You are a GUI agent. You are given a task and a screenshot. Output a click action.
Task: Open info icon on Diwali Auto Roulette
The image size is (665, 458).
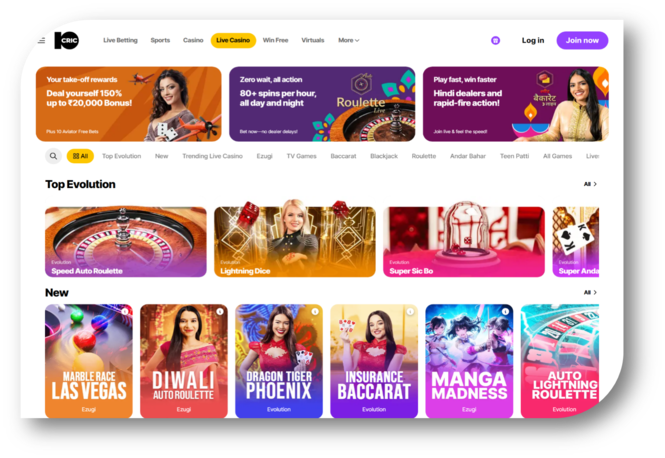tap(220, 312)
